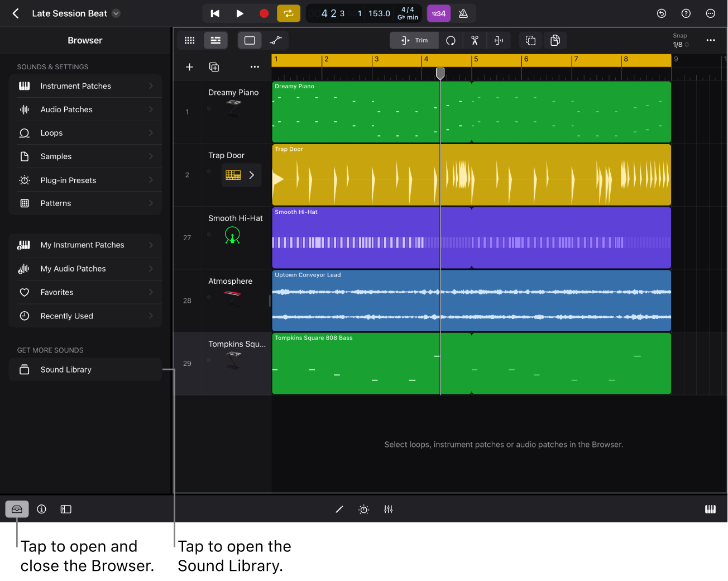This screenshot has width=728, height=581.
Task: Switch to the Tracks view button
Action: pos(215,40)
